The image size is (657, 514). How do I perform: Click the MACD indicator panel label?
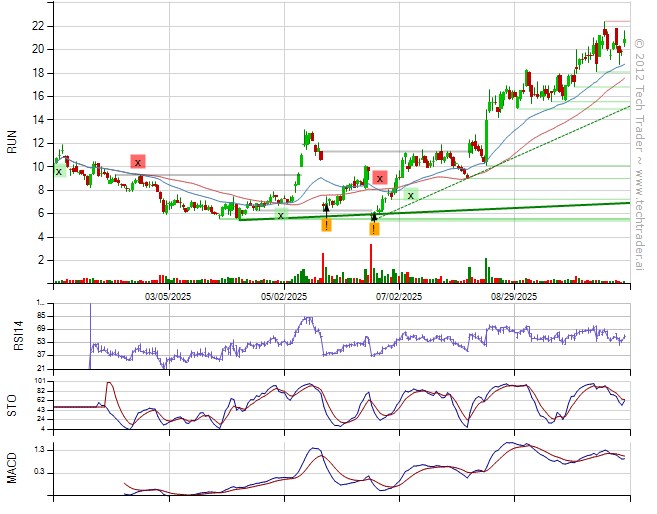point(12,468)
